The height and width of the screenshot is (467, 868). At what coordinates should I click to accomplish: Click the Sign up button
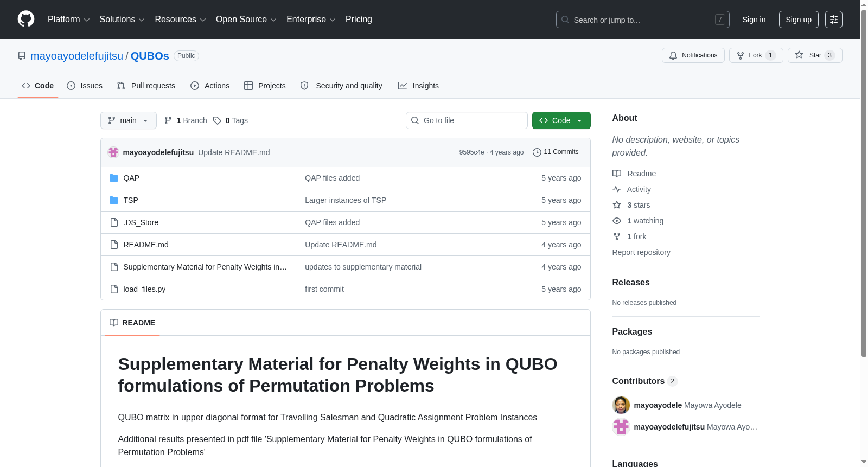click(x=799, y=20)
